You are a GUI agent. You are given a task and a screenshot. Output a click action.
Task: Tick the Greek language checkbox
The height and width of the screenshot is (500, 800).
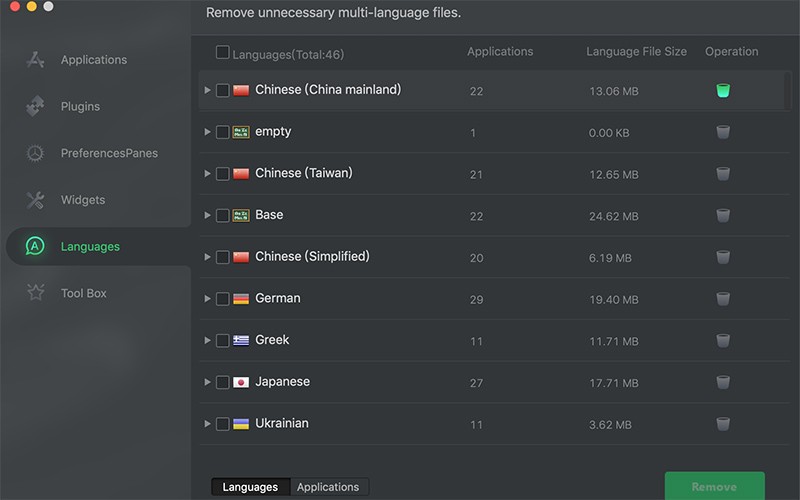point(223,341)
